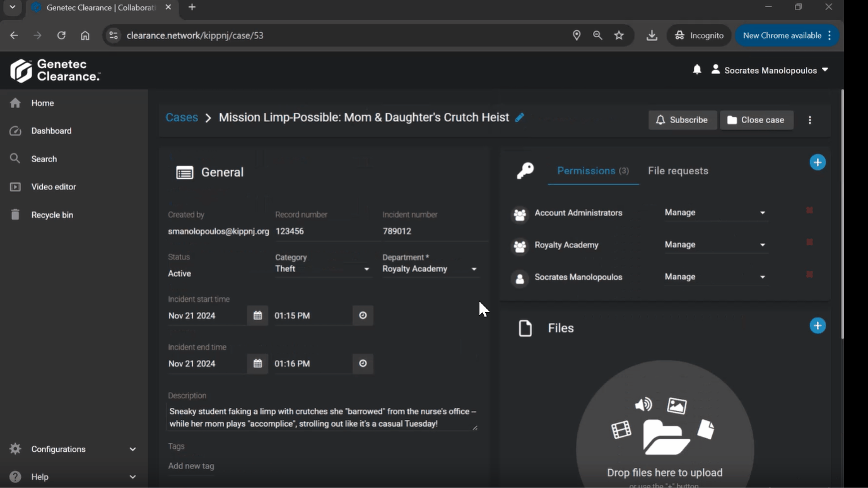Click the blue plus to add permissions
This screenshot has height=488, width=868.
point(818,162)
